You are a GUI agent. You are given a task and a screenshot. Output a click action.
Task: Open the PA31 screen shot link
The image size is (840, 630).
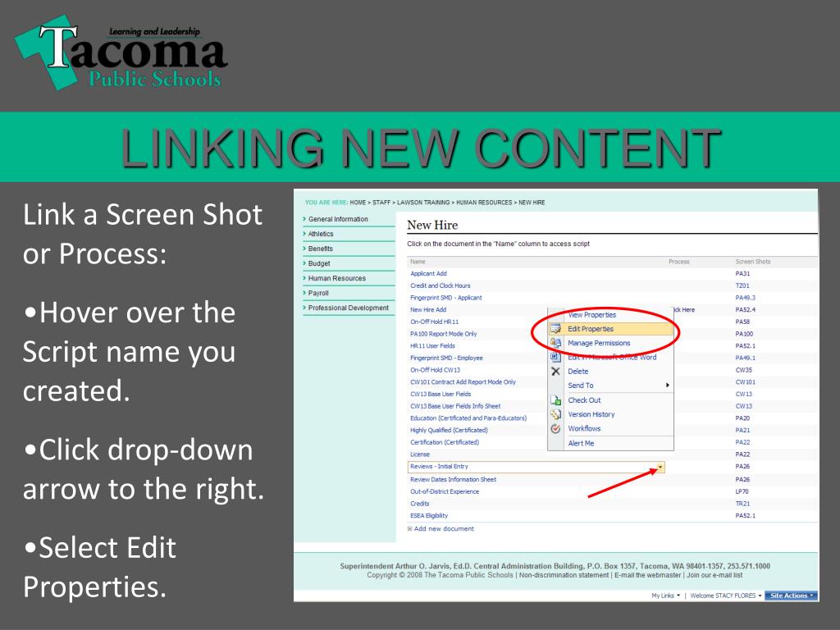pos(742,274)
